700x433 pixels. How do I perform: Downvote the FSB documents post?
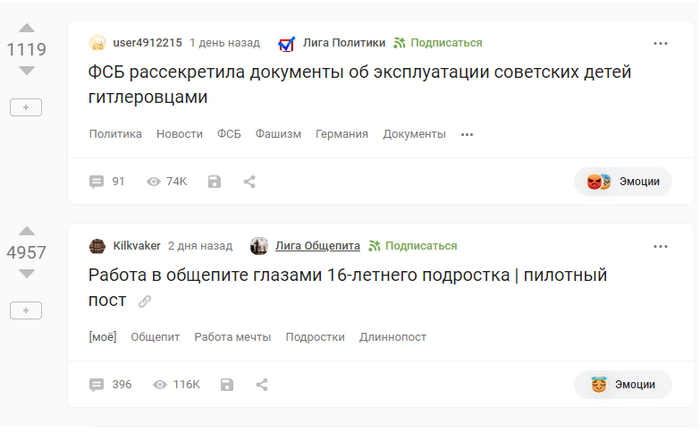pos(26,70)
